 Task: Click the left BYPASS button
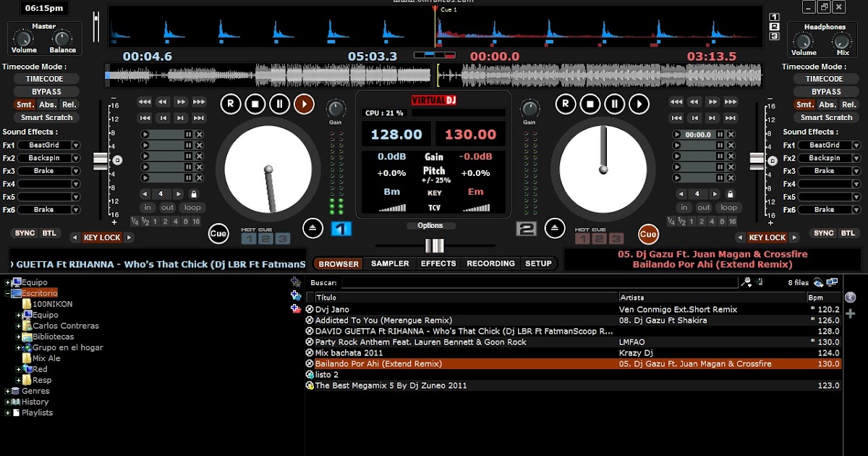click(47, 92)
